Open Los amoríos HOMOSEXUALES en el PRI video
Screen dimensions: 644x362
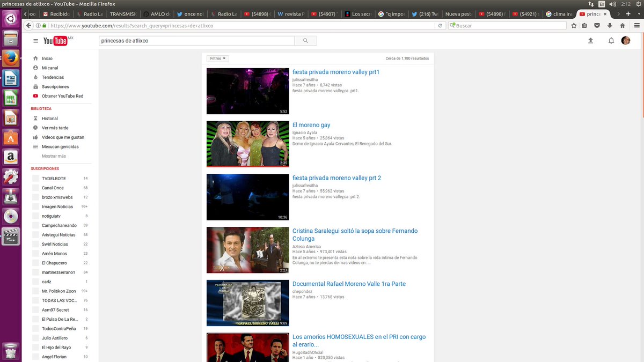[359, 341]
